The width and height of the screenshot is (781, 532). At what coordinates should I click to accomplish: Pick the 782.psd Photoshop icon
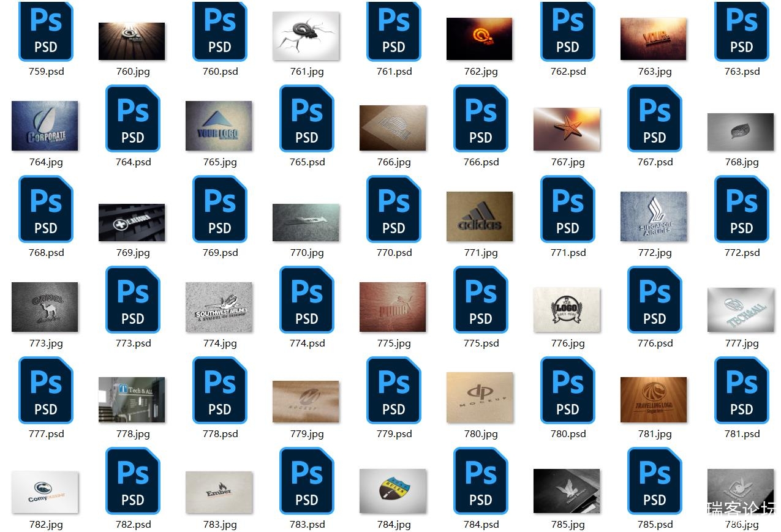tap(133, 481)
